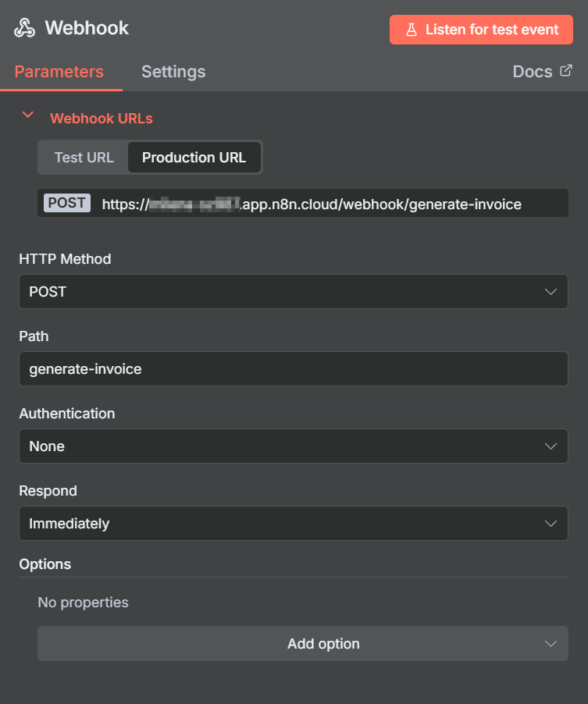Click the POST badge next to the webhook URL

(x=66, y=203)
